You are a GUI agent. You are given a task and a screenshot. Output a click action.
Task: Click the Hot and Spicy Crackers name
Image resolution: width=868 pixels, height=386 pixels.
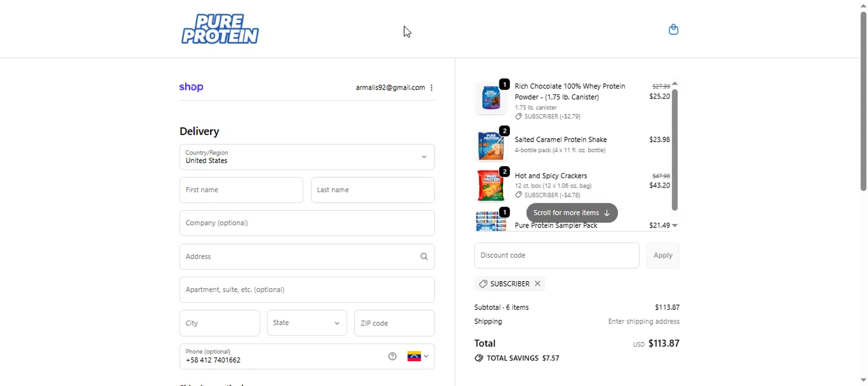(551, 176)
